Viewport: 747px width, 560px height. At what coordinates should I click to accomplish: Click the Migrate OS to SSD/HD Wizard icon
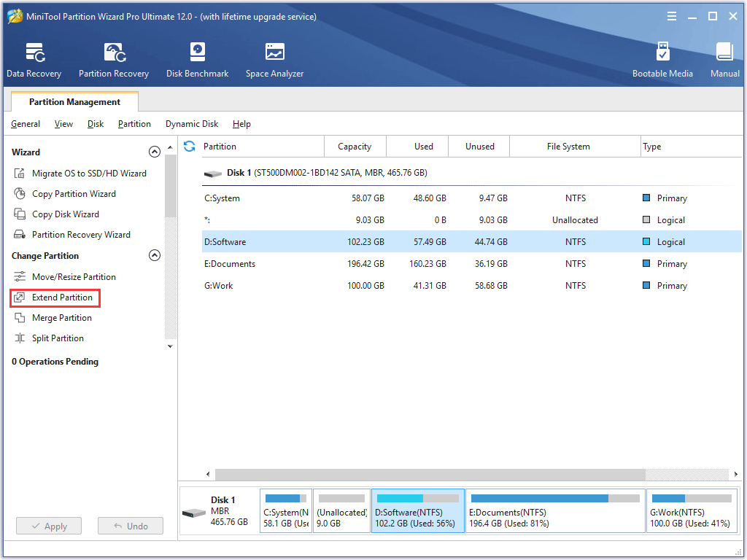click(20, 174)
